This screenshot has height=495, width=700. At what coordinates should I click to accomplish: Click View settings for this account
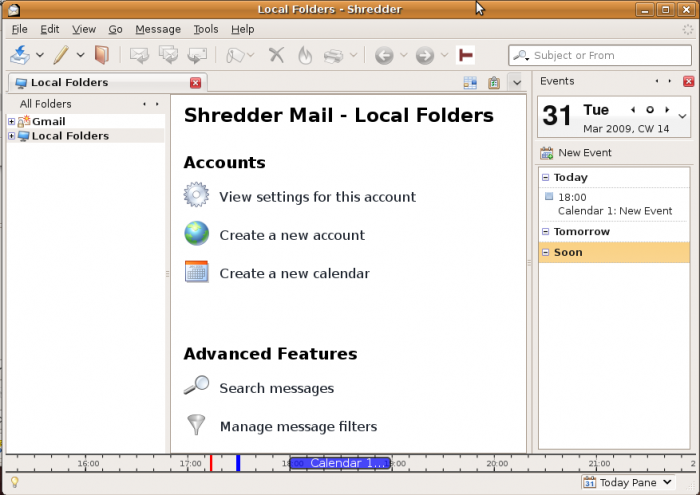317,197
